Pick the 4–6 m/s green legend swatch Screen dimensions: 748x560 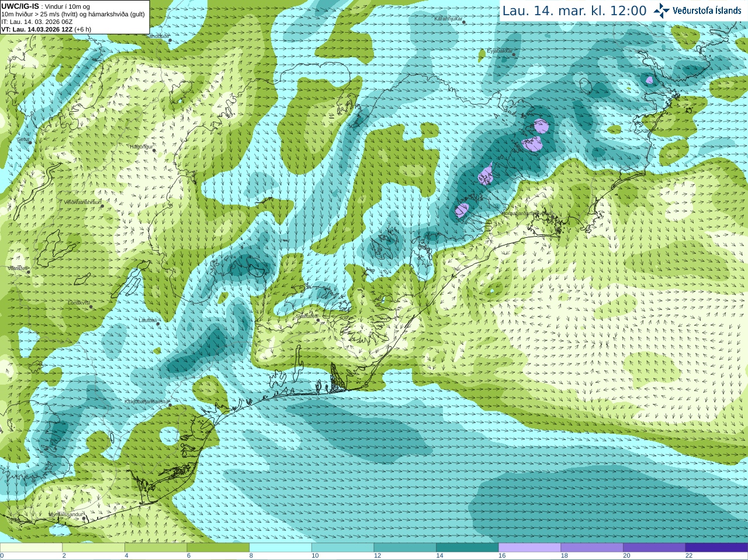tap(155, 548)
